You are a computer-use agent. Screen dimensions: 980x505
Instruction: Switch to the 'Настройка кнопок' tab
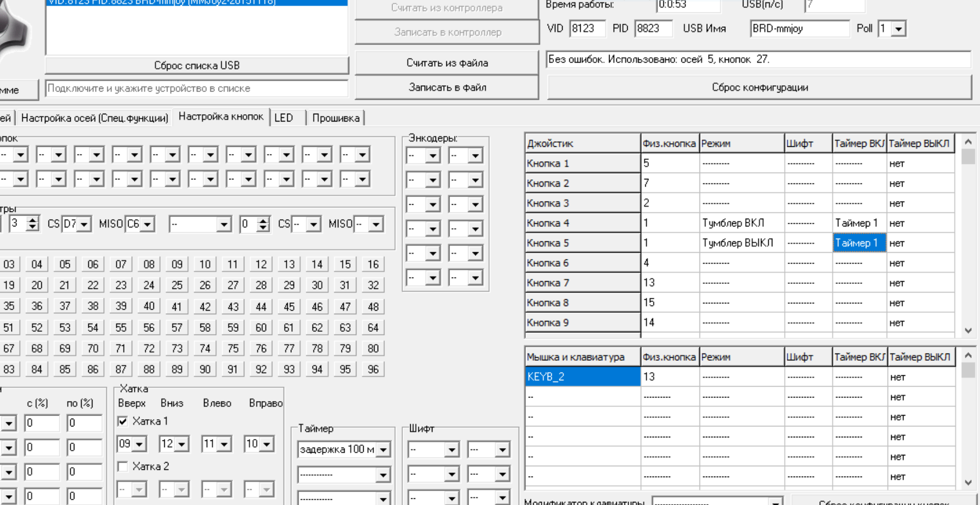tap(221, 117)
